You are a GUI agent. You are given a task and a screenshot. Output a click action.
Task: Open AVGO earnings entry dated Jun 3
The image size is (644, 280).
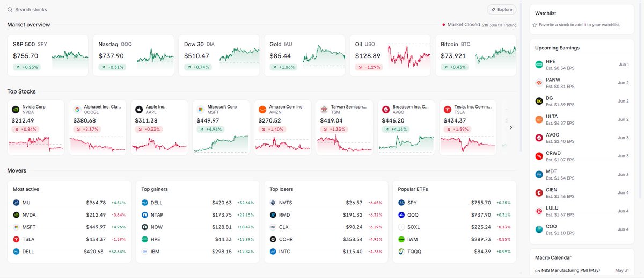click(x=582, y=138)
